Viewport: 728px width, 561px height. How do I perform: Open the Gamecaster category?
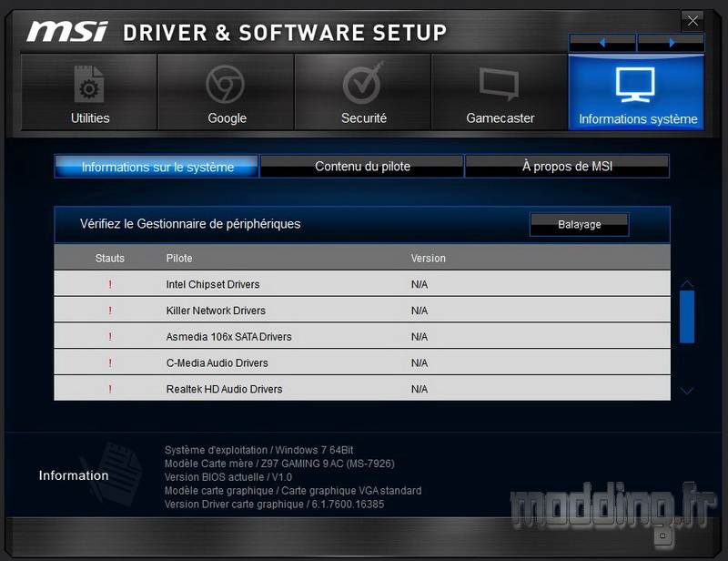click(x=500, y=92)
